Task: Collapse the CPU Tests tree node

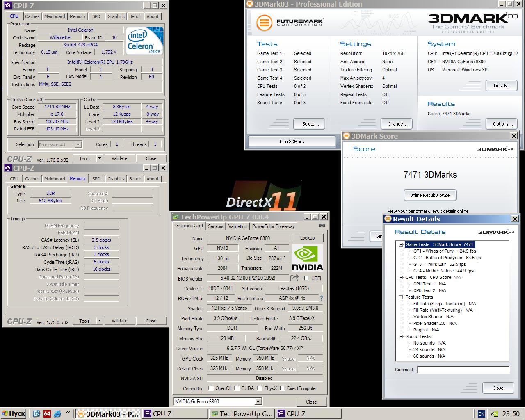Action: (401, 277)
